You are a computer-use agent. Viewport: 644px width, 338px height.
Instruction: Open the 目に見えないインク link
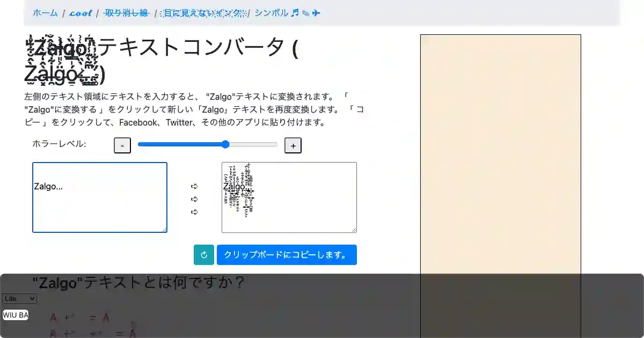203,13
